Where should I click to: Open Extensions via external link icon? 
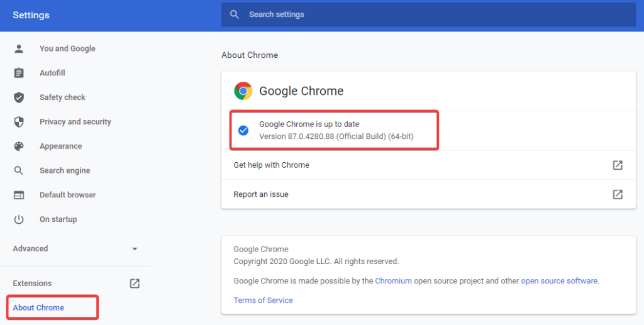(x=135, y=284)
